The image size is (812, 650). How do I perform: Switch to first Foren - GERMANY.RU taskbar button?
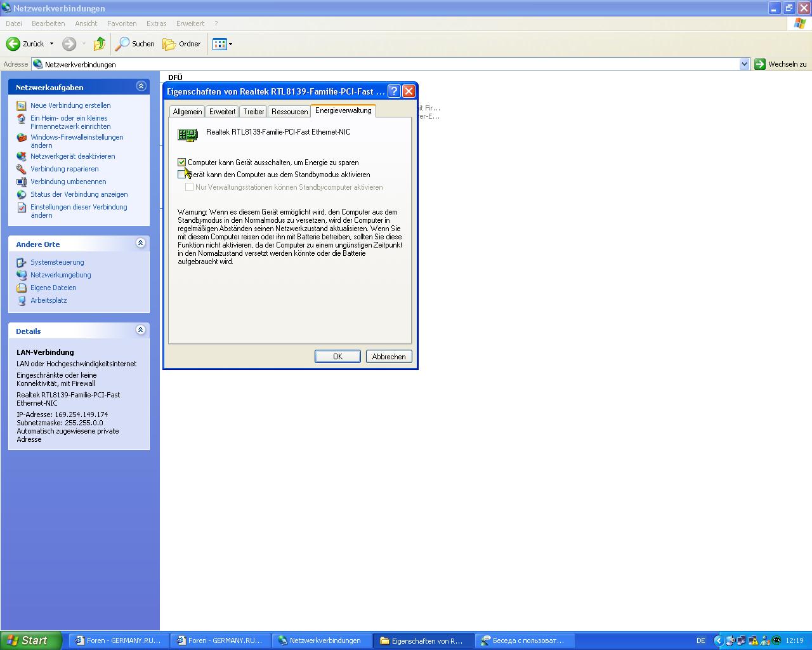(x=119, y=640)
